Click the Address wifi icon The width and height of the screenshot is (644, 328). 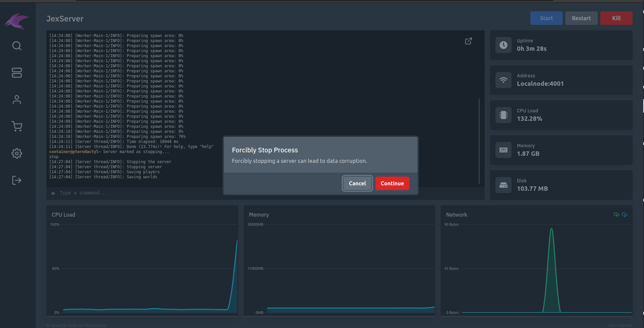coord(504,80)
